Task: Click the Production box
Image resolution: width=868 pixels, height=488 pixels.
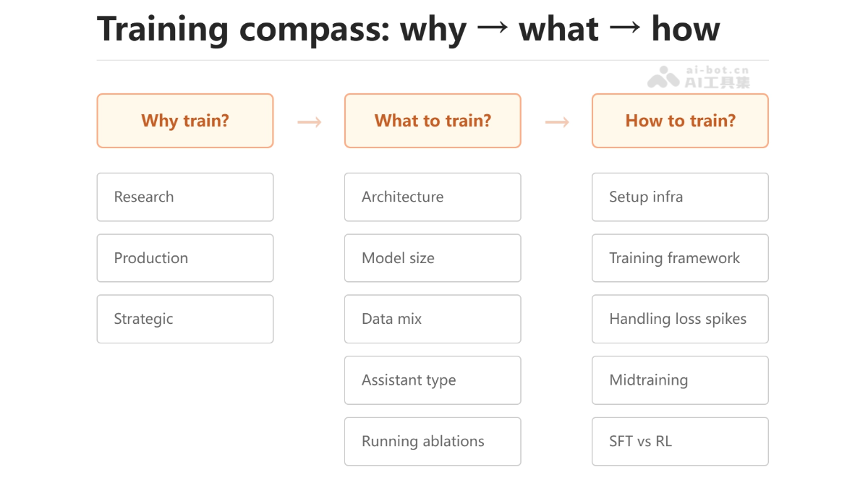Action: pyautogui.click(x=185, y=258)
